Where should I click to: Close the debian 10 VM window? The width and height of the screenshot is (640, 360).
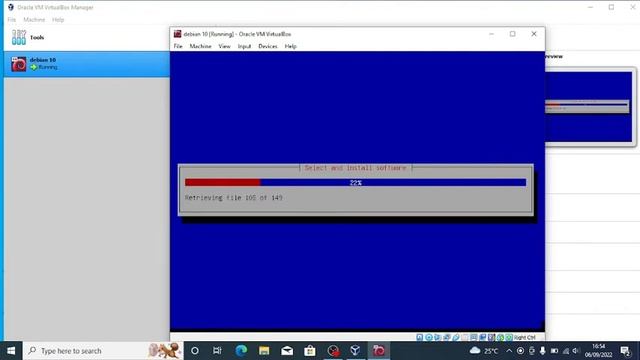pyautogui.click(x=534, y=34)
